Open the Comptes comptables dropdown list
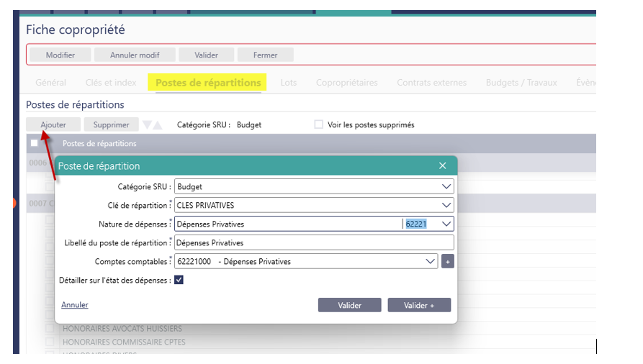The width and height of the screenshot is (643, 364). [430, 261]
